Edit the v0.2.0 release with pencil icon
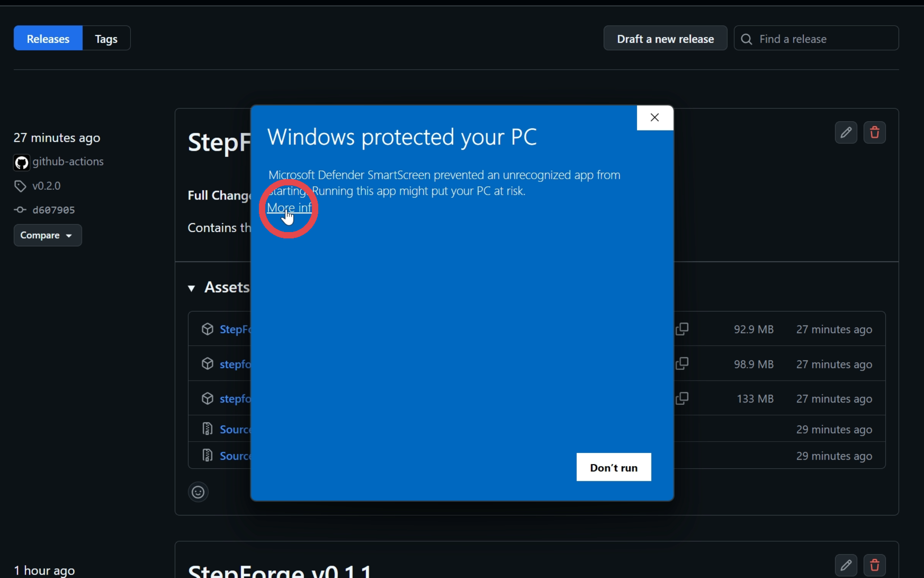 pos(846,133)
